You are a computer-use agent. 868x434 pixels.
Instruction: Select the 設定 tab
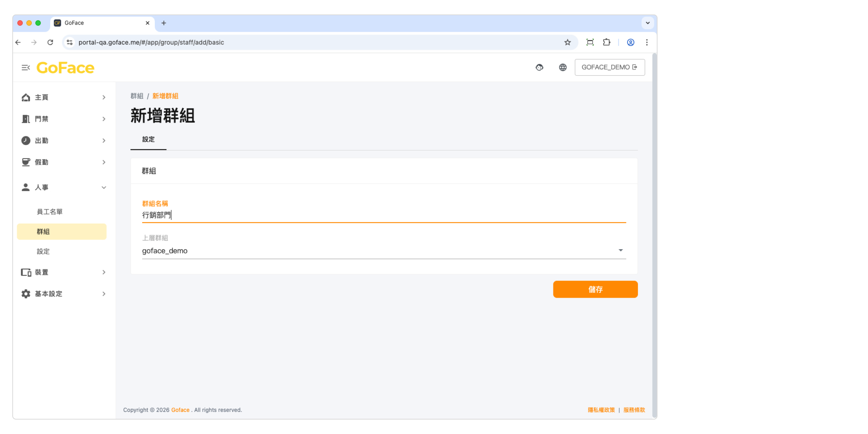(x=148, y=140)
